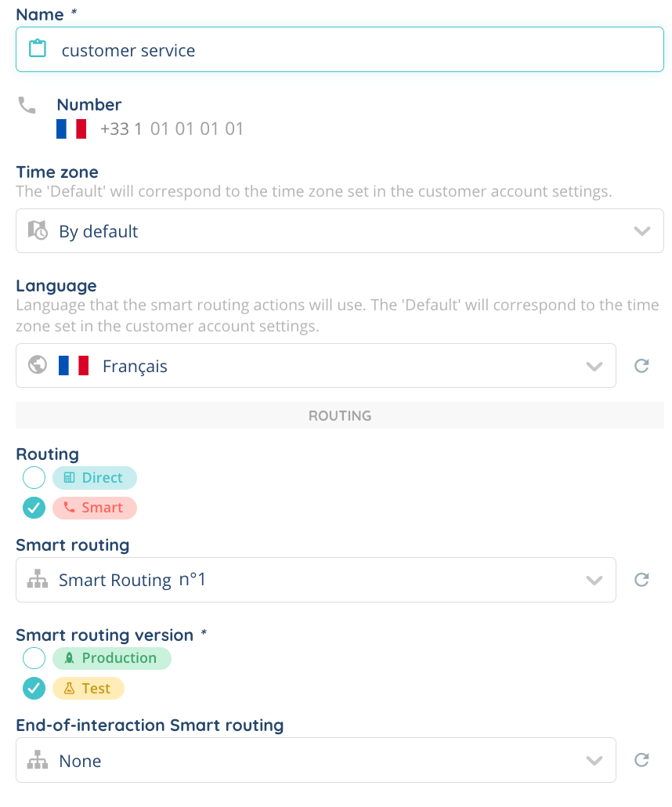This screenshot has height=807, width=672.
Task: Open the Time zone dropdown
Action: [x=641, y=231]
